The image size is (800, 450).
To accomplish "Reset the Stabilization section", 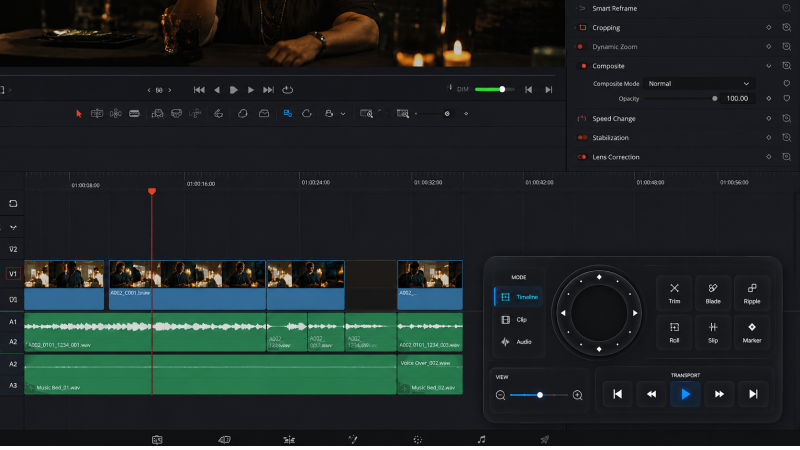I will (x=787, y=138).
